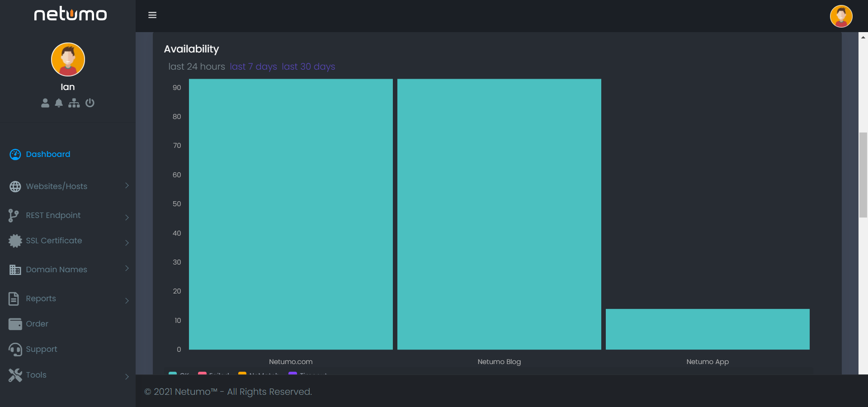Click the Websites/Hosts globe icon
868x407 pixels.
click(x=15, y=187)
